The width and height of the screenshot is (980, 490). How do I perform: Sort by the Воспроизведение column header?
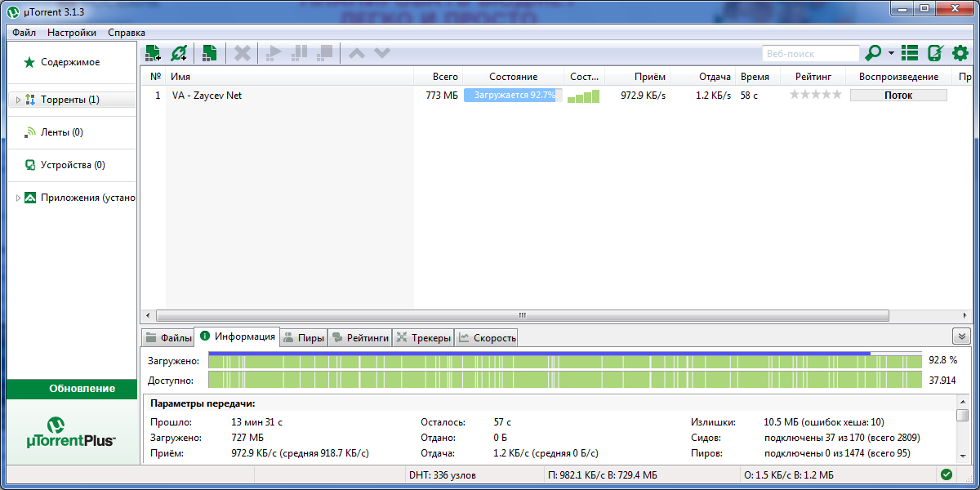(x=898, y=77)
